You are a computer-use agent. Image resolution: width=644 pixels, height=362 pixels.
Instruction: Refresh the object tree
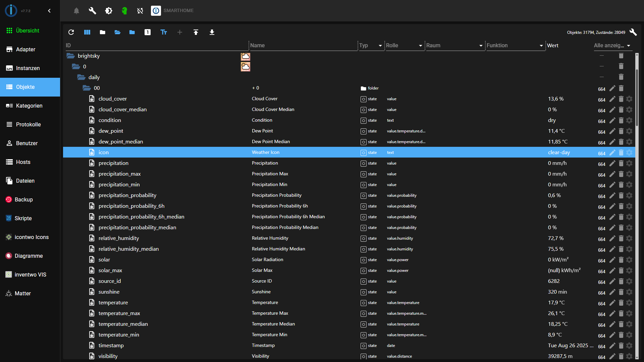pos(71,32)
